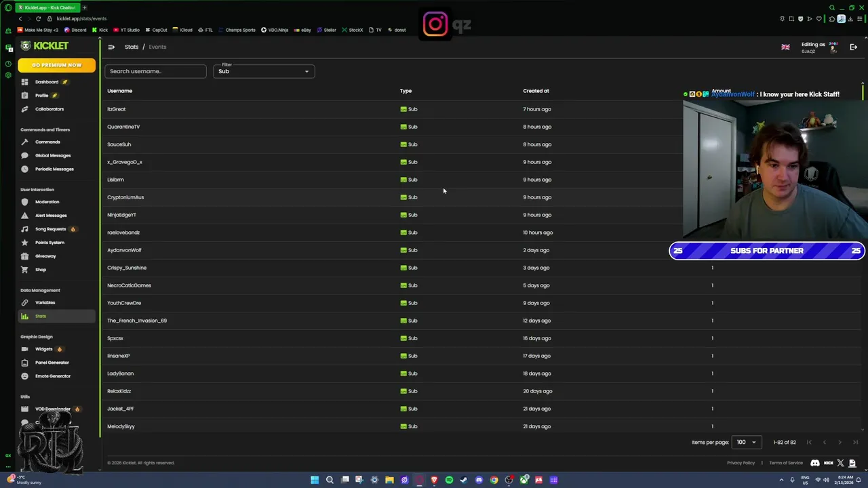This screenshot has width=868, height=488.
Task: Open the Filter dropdown set to Sub
Action: (264, 71)
